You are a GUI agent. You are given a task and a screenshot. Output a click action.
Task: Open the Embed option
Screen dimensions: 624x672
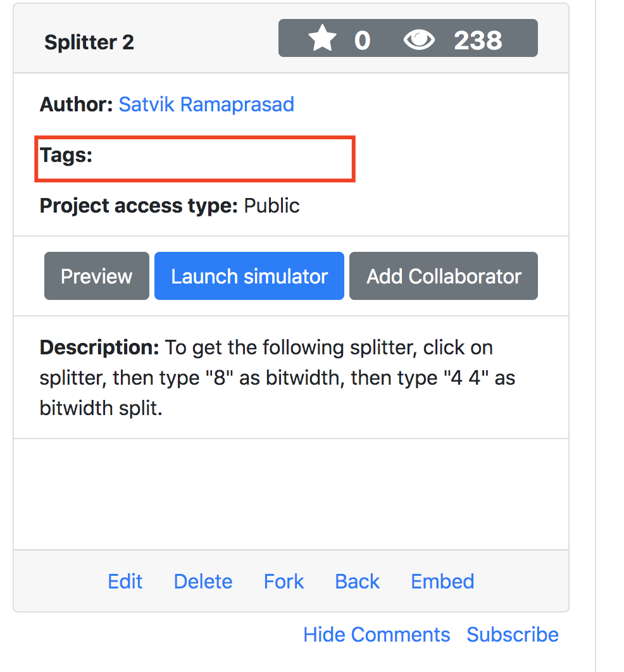(x=442, y=581)
